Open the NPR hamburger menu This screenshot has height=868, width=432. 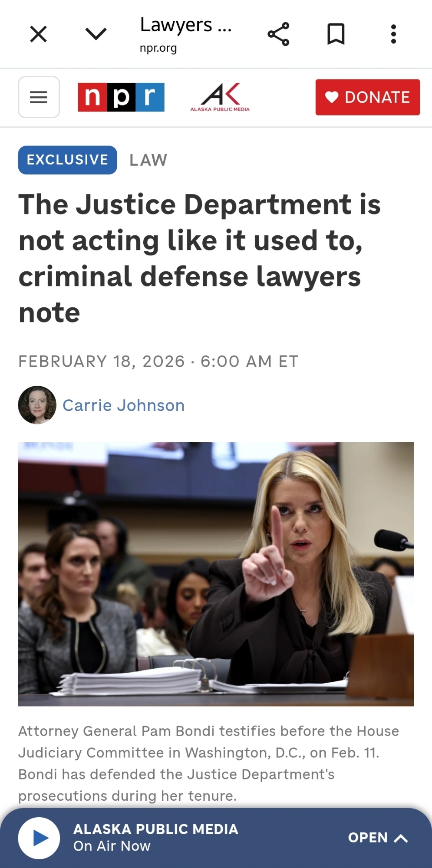39,97
